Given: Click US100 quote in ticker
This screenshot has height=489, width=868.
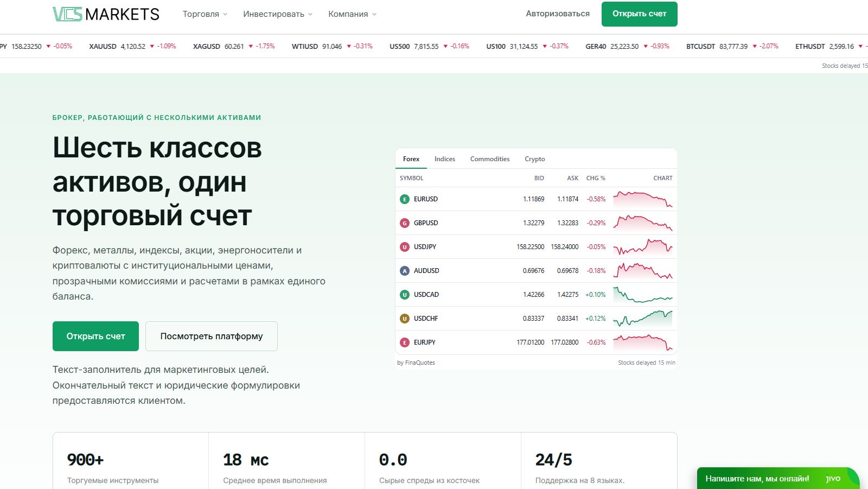Looking at the screenshot, I should tap(527, 47).
